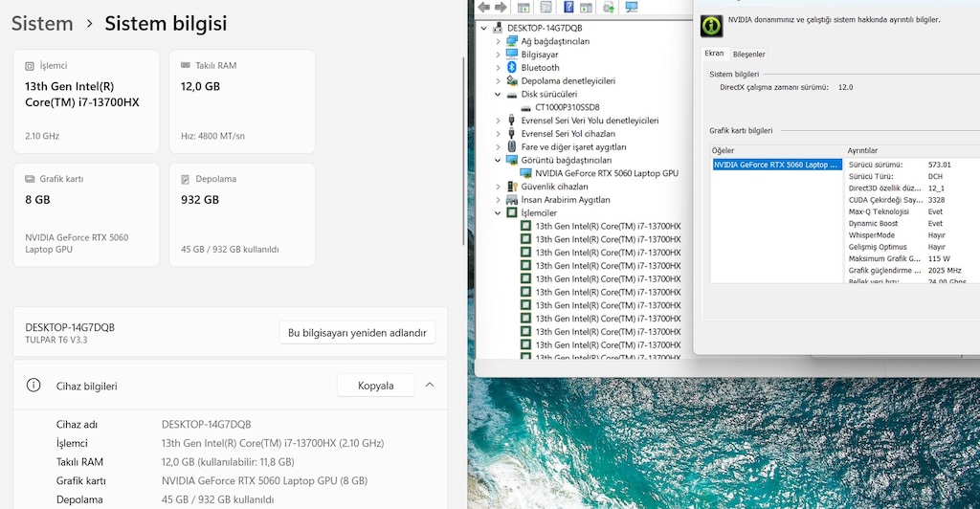
Task: Click Sürücü sürümü 573.01 value
Action: click(x=940, y=165)
